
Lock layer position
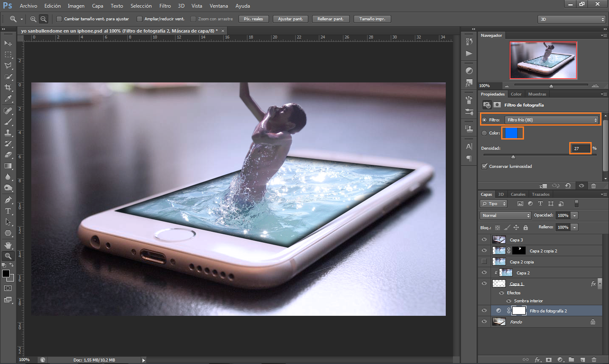pyautogui.click(x=516, y=227)
